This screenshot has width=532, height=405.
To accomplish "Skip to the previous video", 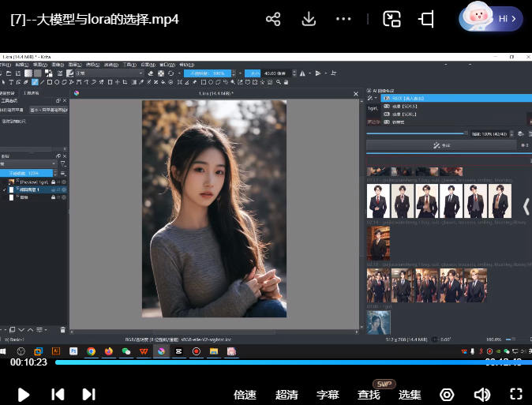I will 58,394.
